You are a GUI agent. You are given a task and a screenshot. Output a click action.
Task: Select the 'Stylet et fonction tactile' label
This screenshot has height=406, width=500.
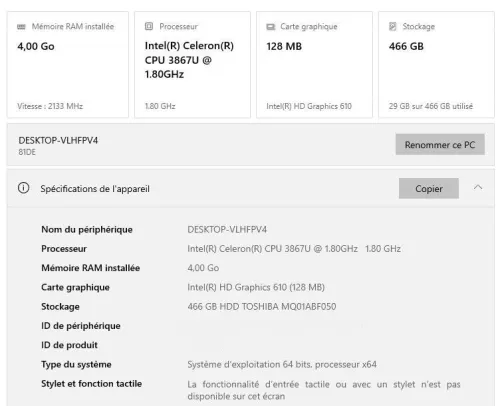point(92,384)
